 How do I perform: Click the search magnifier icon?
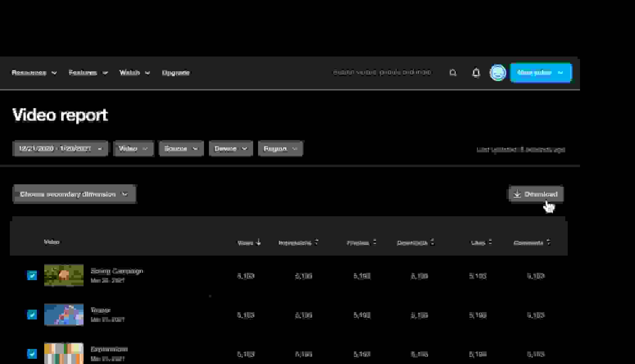click(453, 73)
